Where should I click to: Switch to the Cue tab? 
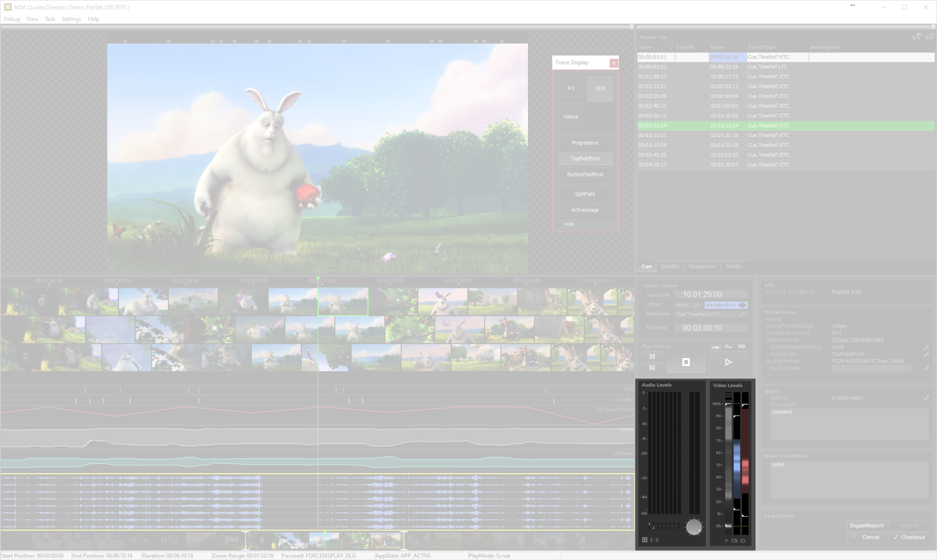pos(646,266)
